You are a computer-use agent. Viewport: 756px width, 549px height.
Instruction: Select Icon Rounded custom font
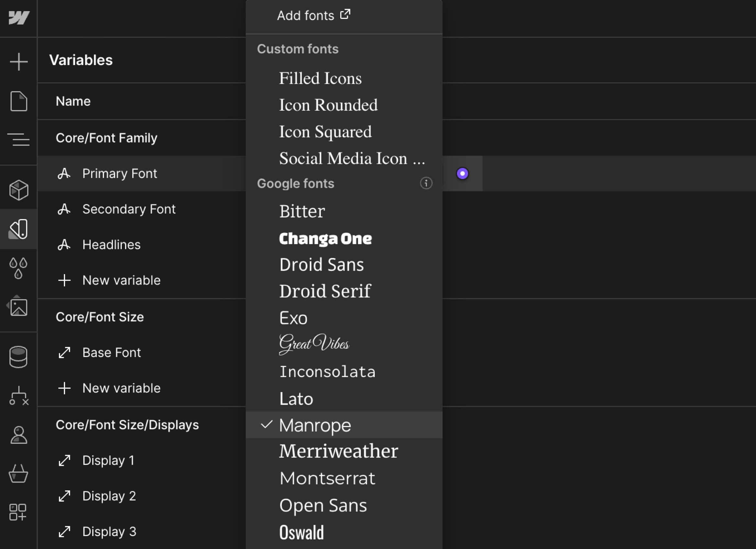tap(328, 105)
